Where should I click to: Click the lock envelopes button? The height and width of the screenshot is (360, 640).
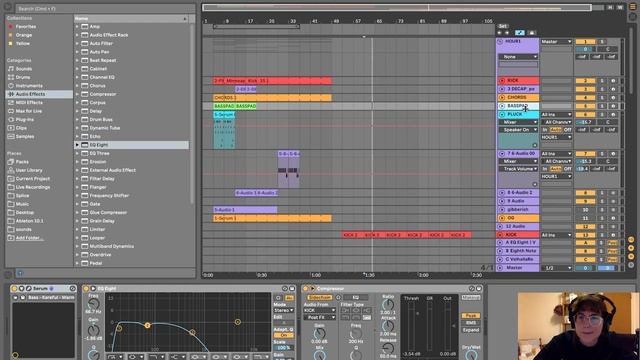click(x=531, y=33)
